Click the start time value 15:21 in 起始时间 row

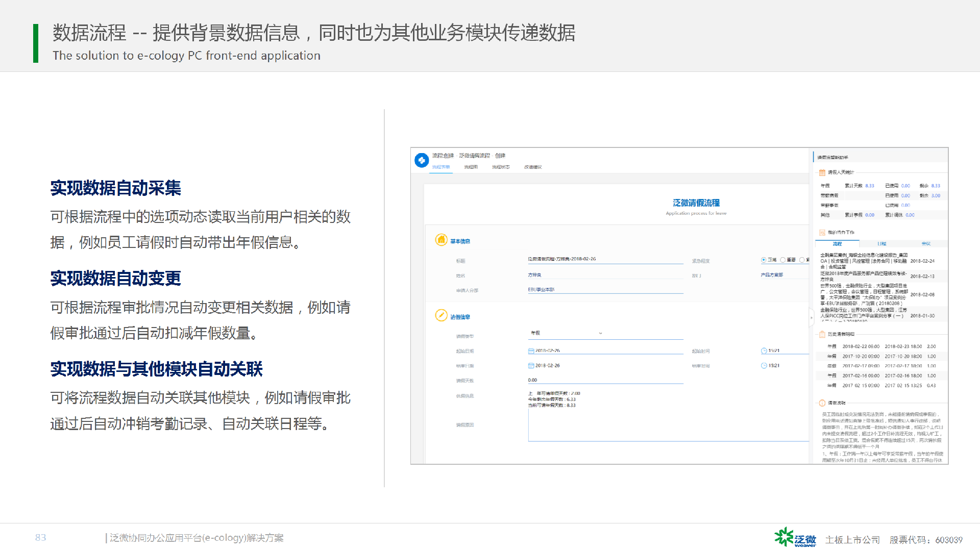(774, 351)
